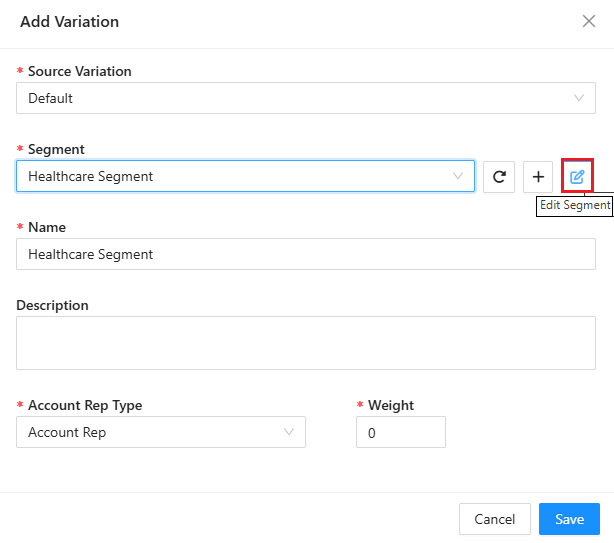This screenshot has height=543, width=614.
Task: Click the Segment dropdown chevron arrow
Action: tap(459, 176)
